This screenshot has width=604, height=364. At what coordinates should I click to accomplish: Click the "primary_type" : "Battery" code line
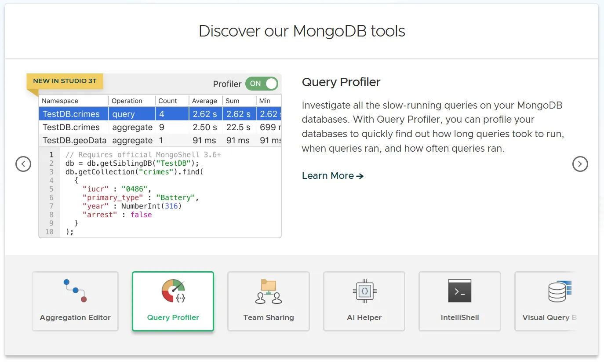click(141, 198)
